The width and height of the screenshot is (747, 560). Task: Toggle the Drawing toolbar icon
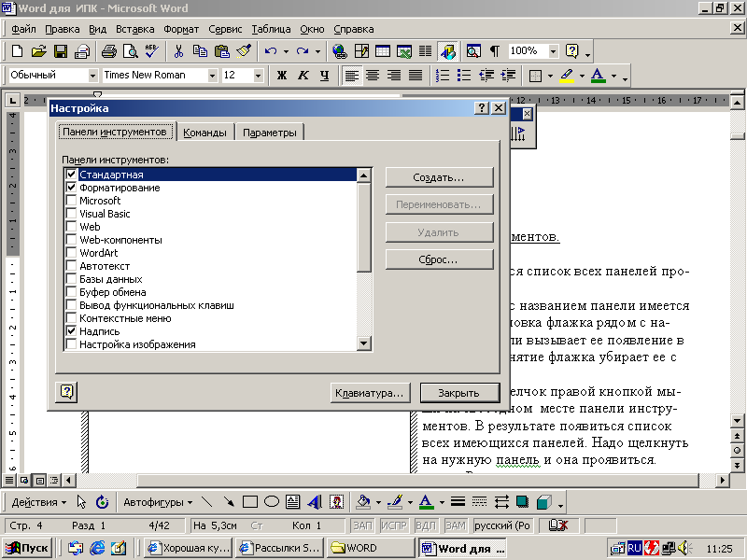tap(448, 51)
